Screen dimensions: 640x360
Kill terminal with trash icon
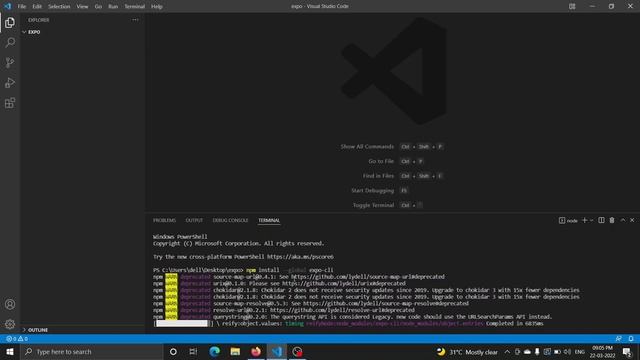pos(612,220)
